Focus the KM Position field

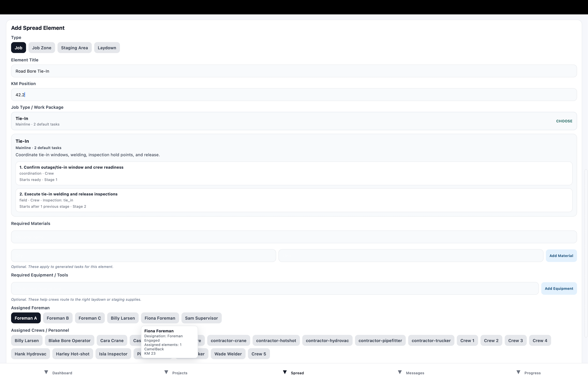click(294, 95)
